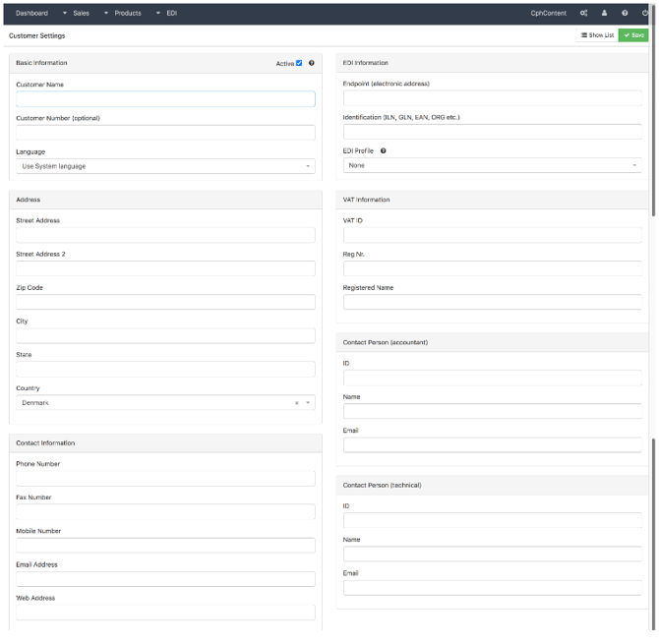Click the green Save button
The height and width of the screenshot is (644, 659).
coord(633,35)
